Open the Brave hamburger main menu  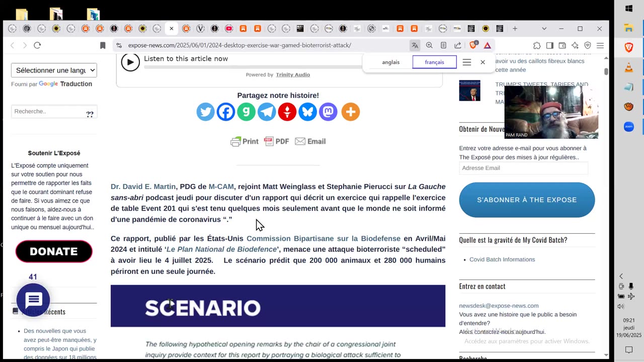coord(600,45)
